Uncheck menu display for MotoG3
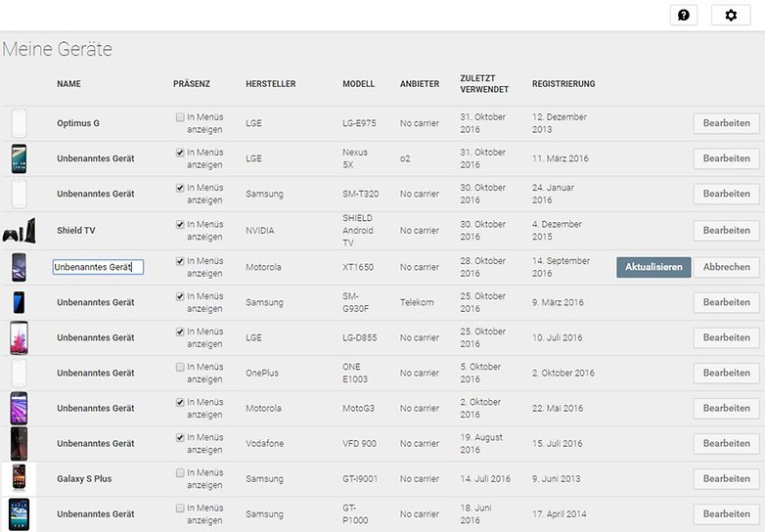This screenshot has width=765, height=532. [x=180, y=402]
